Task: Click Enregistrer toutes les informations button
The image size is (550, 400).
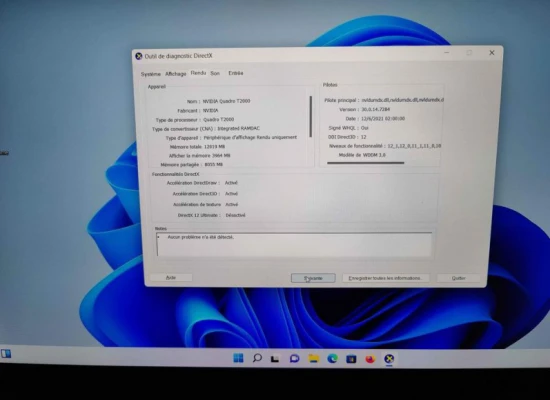Action: 385,278
